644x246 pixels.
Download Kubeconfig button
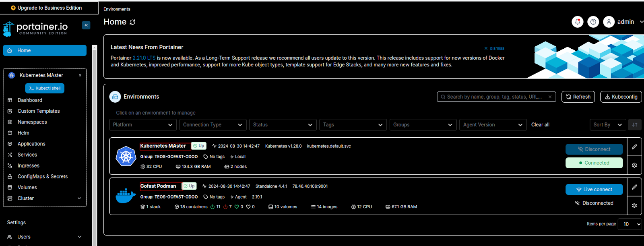[x=621, y=97]
